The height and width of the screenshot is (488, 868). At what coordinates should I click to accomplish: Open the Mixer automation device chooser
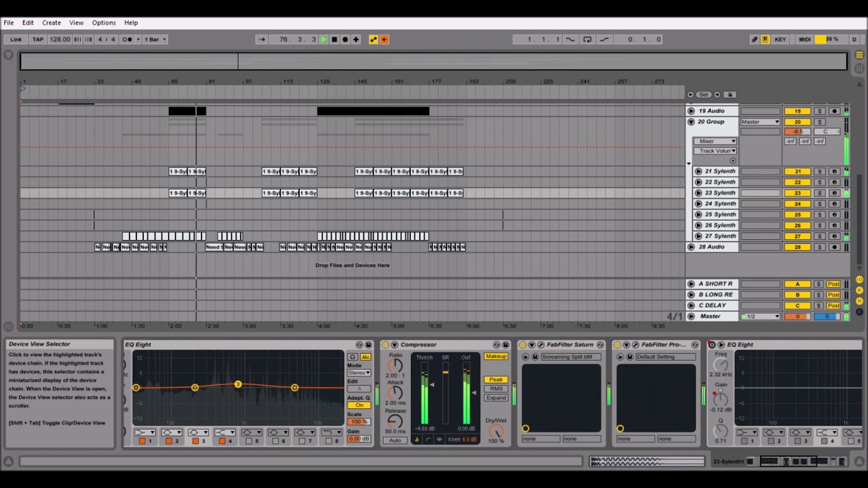[715, 142]
